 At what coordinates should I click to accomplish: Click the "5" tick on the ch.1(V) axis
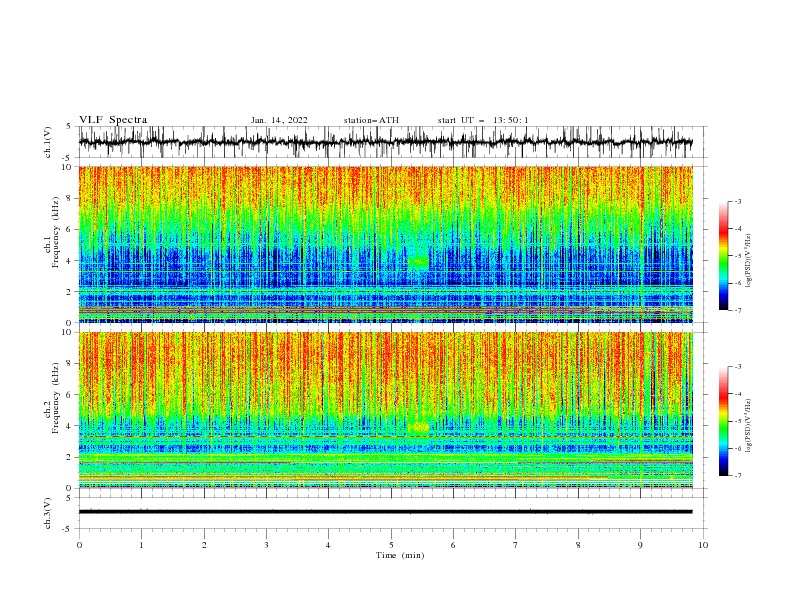[x=69, y=127]
